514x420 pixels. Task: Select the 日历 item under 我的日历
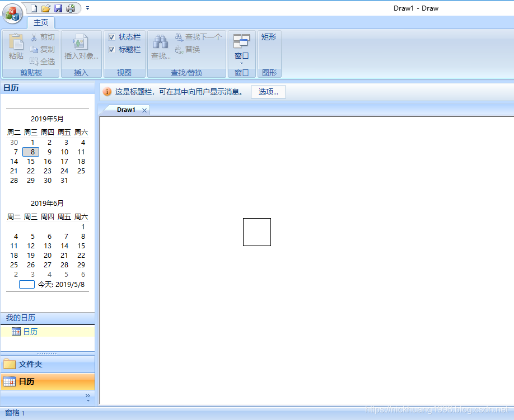coord(48,332)
